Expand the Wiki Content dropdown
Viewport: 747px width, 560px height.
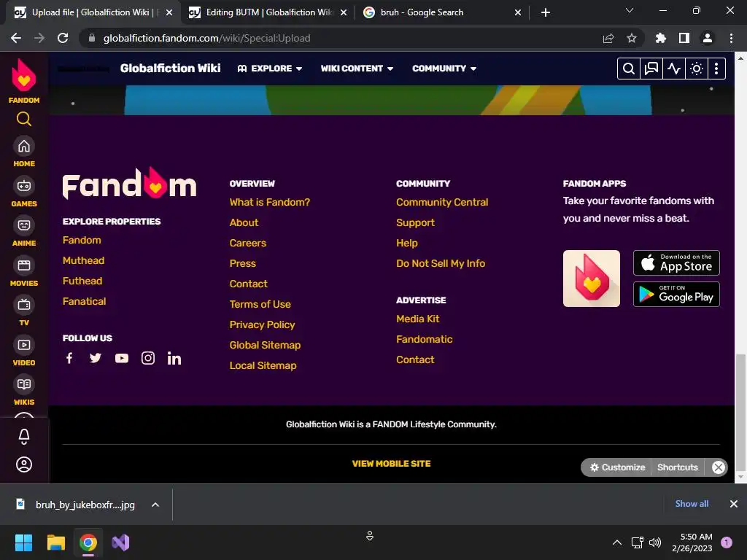click(357, 69)
